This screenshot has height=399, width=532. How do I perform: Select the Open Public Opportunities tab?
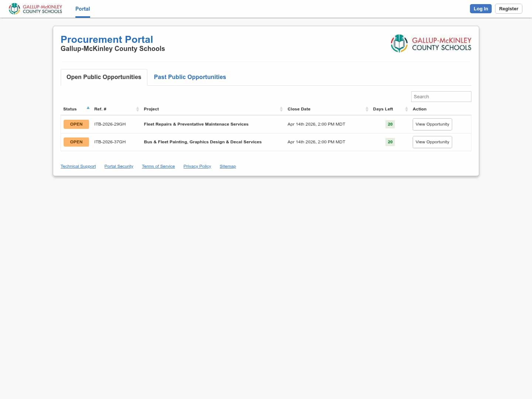[x=104, y=77]
